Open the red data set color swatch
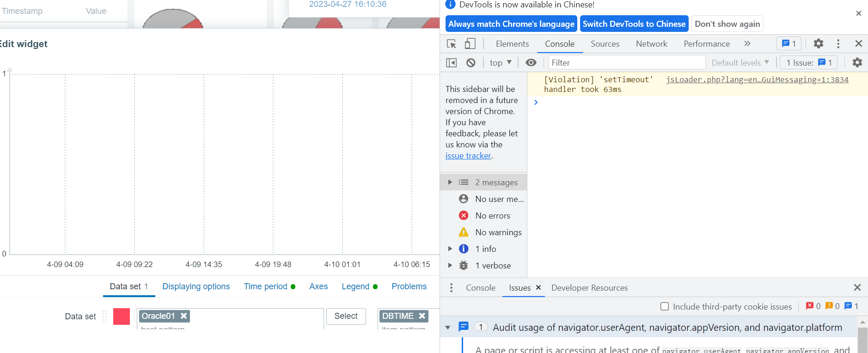This screenshot has width=868, height=353. [x=122, y=316]
